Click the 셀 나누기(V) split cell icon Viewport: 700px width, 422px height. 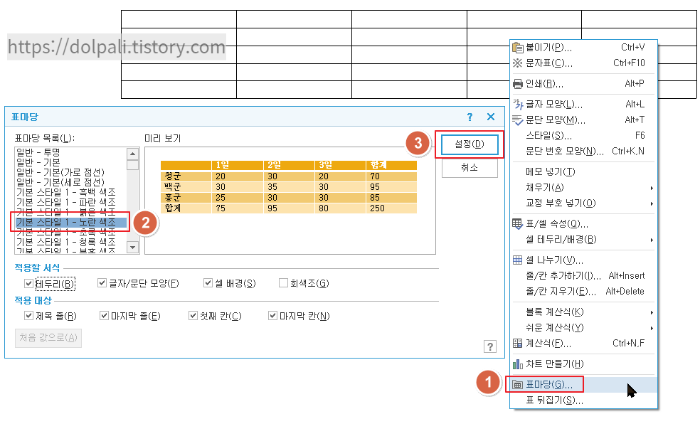coord(517,260)
